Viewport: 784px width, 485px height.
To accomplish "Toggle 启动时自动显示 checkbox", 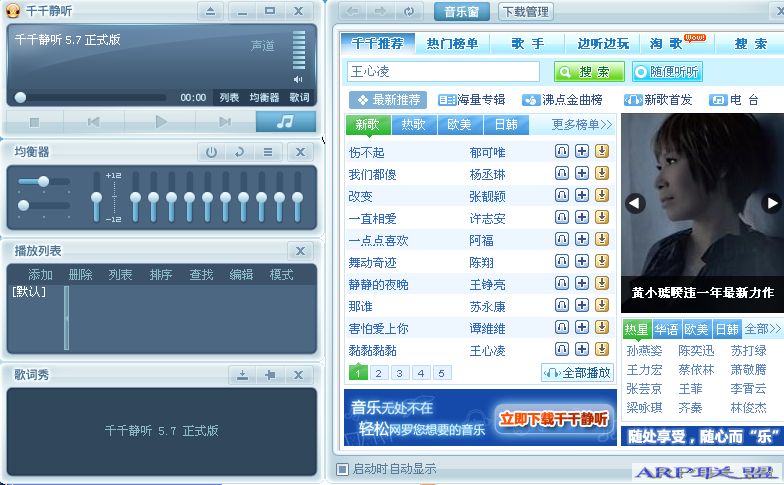I will tap(342, 469).
